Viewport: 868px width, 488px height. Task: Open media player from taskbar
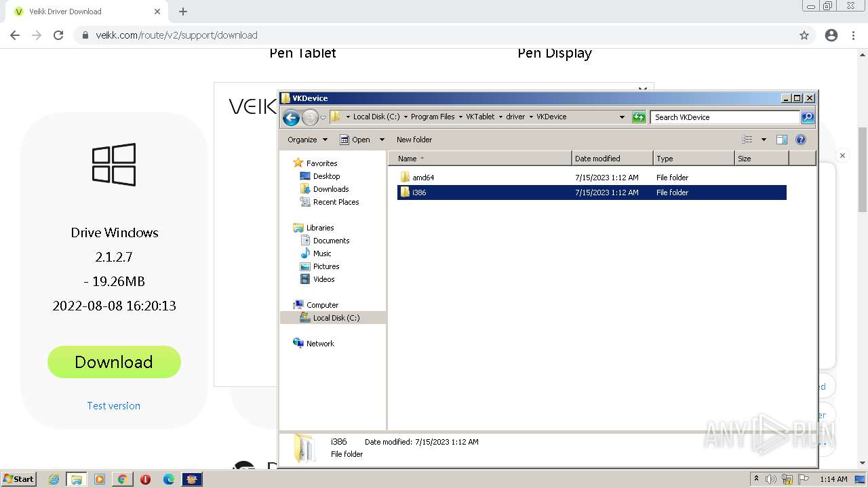(x=99, y=479)
